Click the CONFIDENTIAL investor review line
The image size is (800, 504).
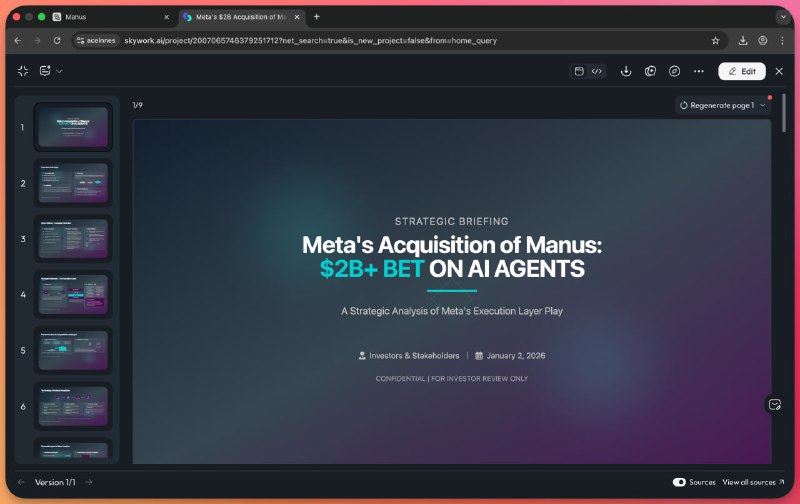click(452, 379)
